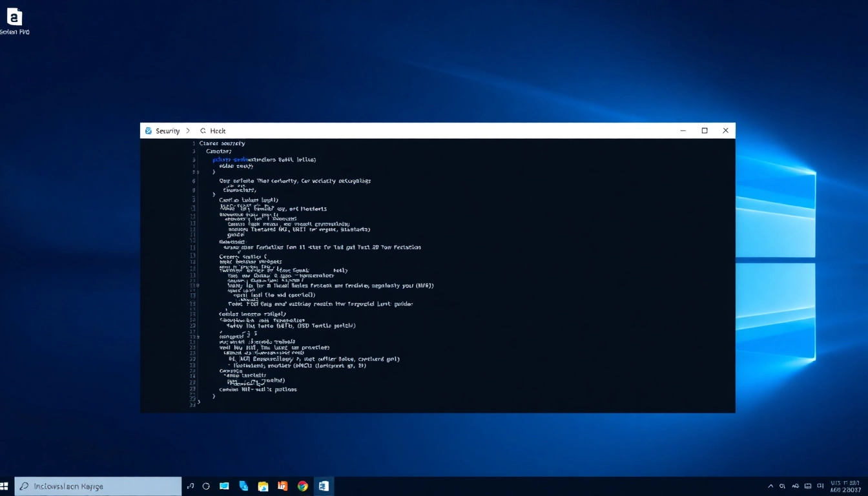Image resolution: width=868 pixels, height=496 pixels.
Task: Select the Heck breadcrumb in title bar
Action: [218, 130]
